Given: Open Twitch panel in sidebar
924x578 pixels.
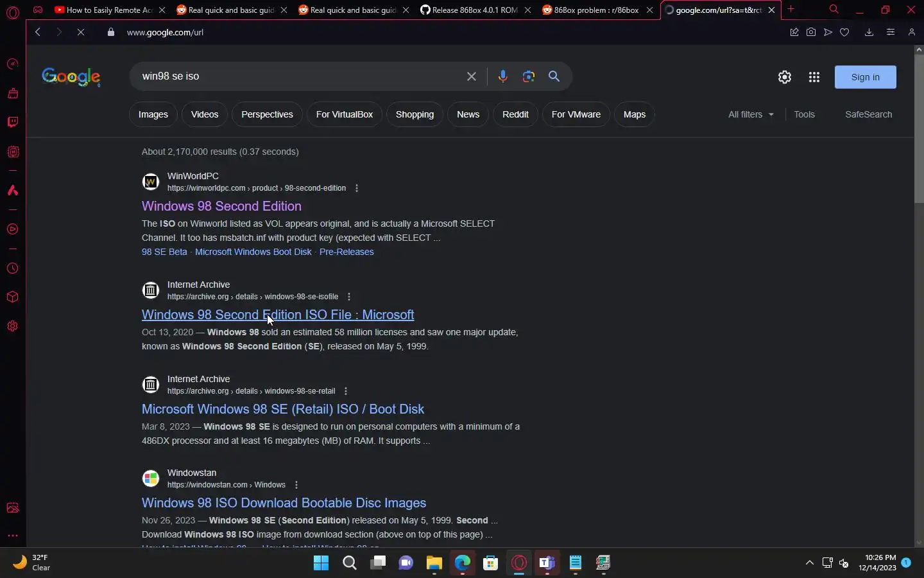Looking at the screenshot, I should [12, 122].
